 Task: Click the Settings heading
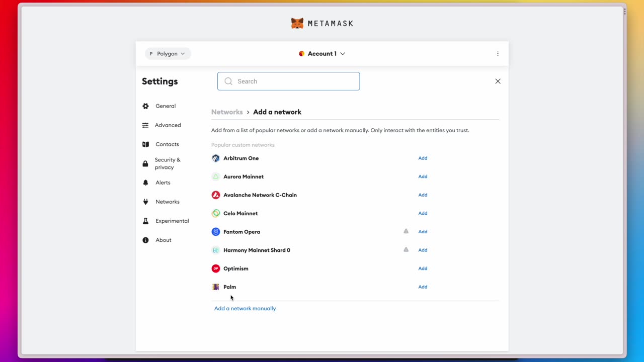pyautogui.click(x=160, y=81)
